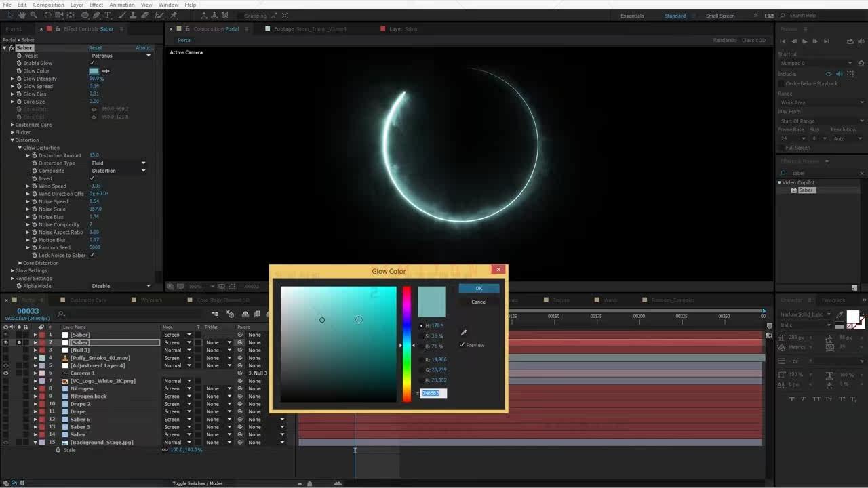Toggle the Preview checkbox in Glow Color dialog
Image resolution: width=868 pixels, height=488 pixels.
coord(462,345)
